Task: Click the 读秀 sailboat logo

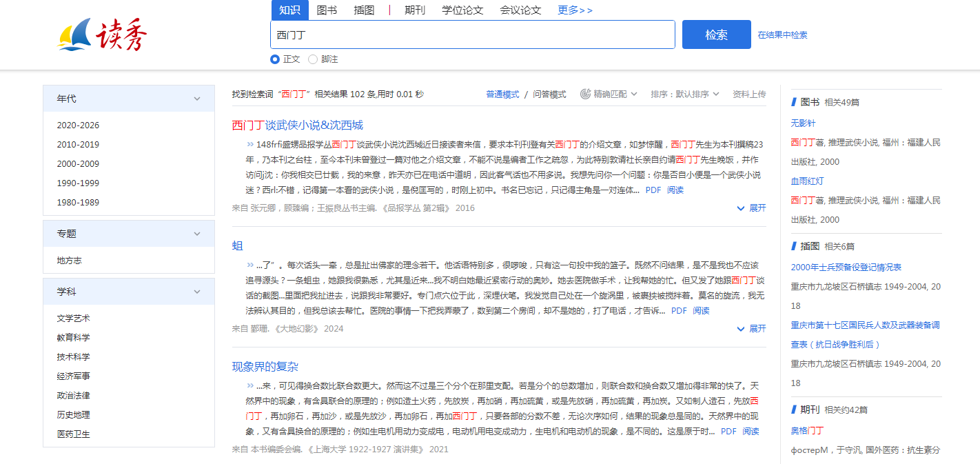Action: pyautogui.click(x=103, y=34)
